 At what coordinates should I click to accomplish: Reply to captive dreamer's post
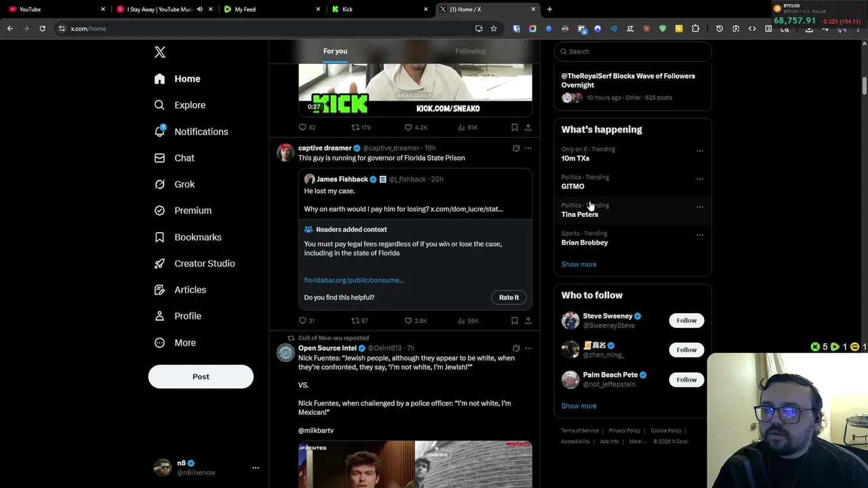307,321
